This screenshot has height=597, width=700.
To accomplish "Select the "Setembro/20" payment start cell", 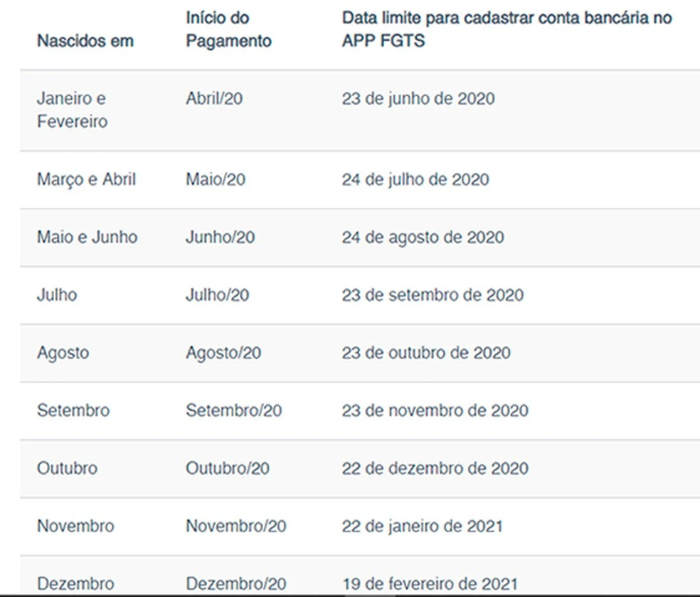I will point(234,411).
